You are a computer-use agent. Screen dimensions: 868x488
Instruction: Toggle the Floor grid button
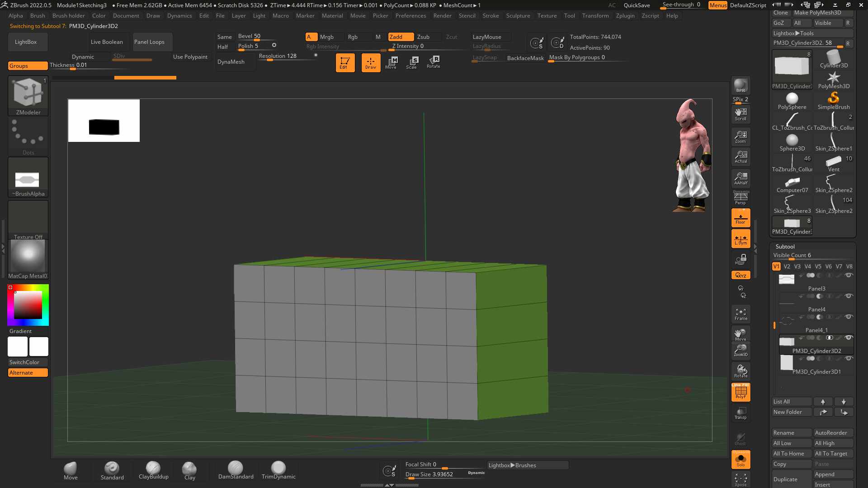point(741,217)
